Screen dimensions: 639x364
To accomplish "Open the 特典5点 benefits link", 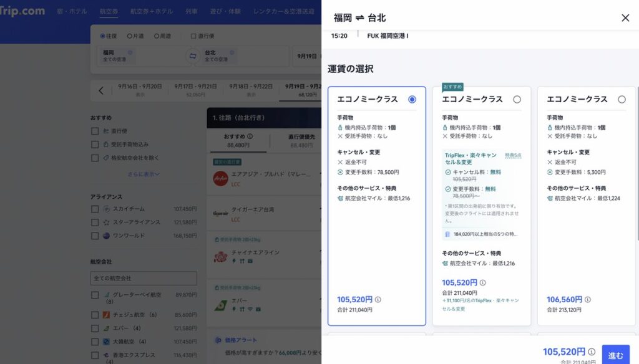I will tap(513, 156).
